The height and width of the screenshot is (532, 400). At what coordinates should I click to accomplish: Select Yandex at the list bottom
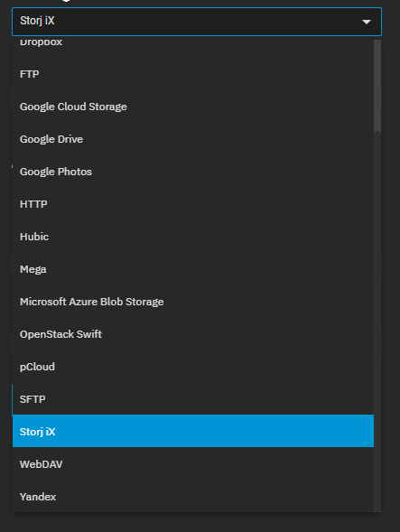pyautogui.click(x=193, y=497)
